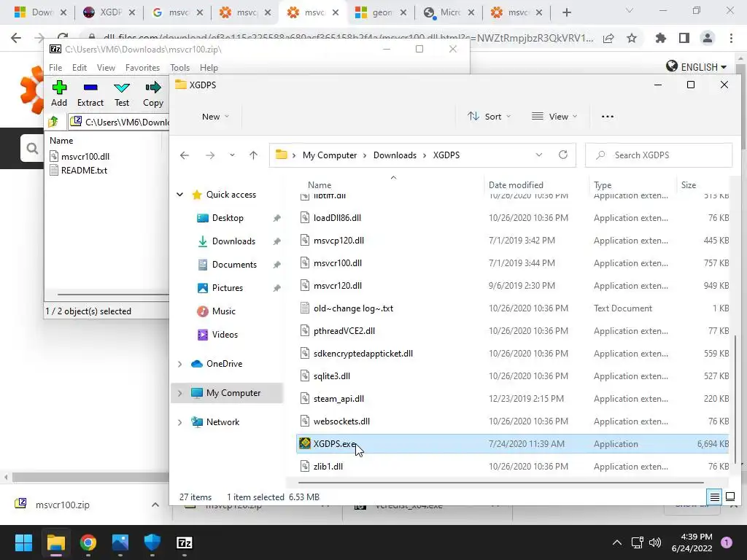Open the View menu in 7-Zip
747x560 pixels.
click(106, 68)
